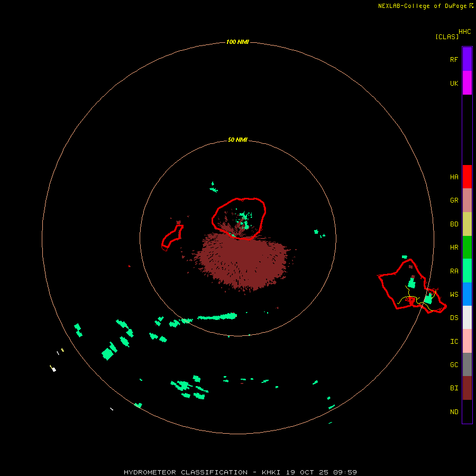Select the BD yellow legend block

[467, 224]
